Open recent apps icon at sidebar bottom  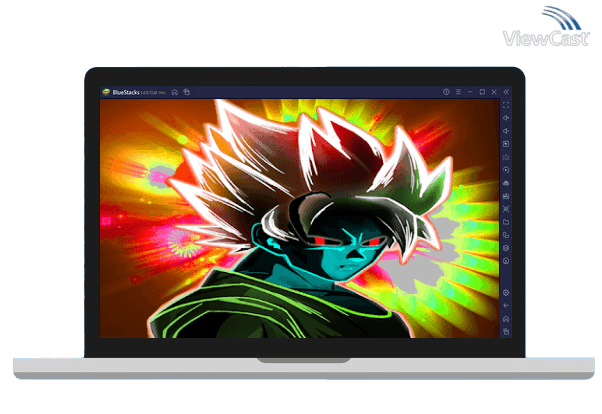pos(506,331)
